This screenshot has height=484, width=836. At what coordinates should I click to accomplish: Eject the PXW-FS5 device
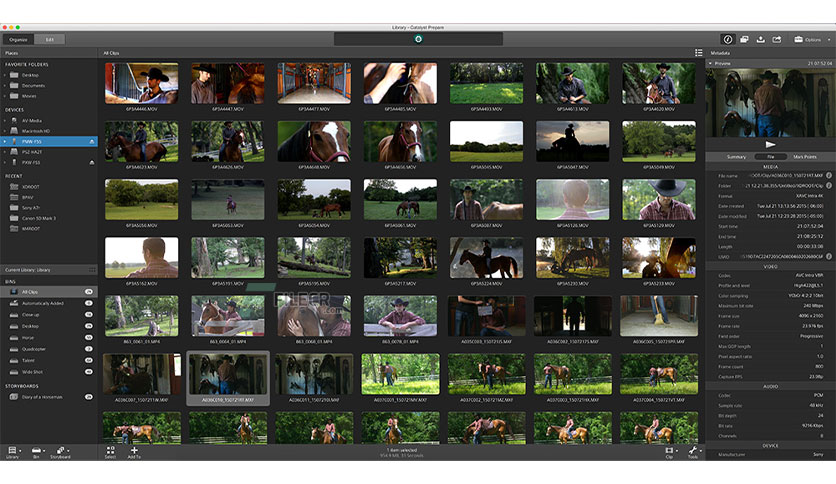coord(92,162)
